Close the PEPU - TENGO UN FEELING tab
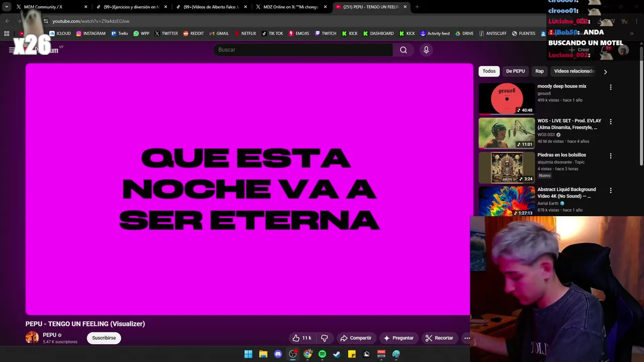The height and width of the screenshot is (362, 644). tap(405, 7)
